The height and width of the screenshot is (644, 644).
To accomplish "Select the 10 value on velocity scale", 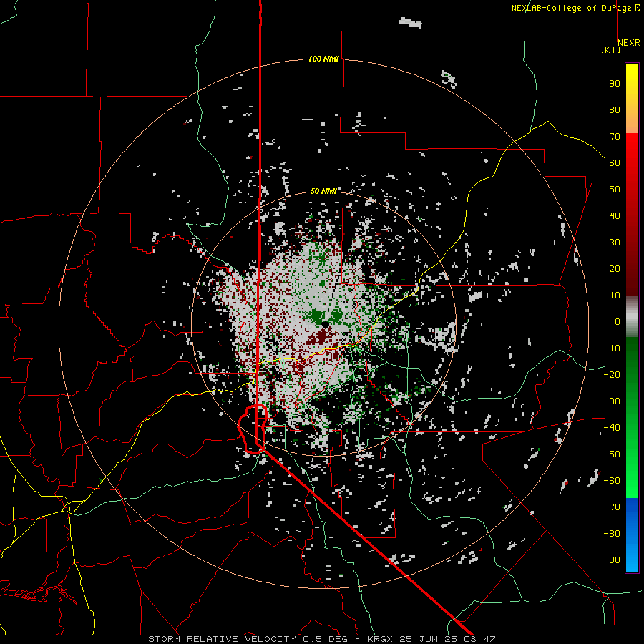I will point(615,296).
